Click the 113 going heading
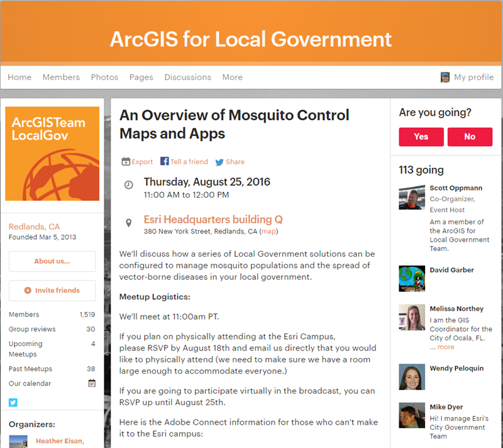The width and height of the screenshot is (503, 448). [421, 170]
